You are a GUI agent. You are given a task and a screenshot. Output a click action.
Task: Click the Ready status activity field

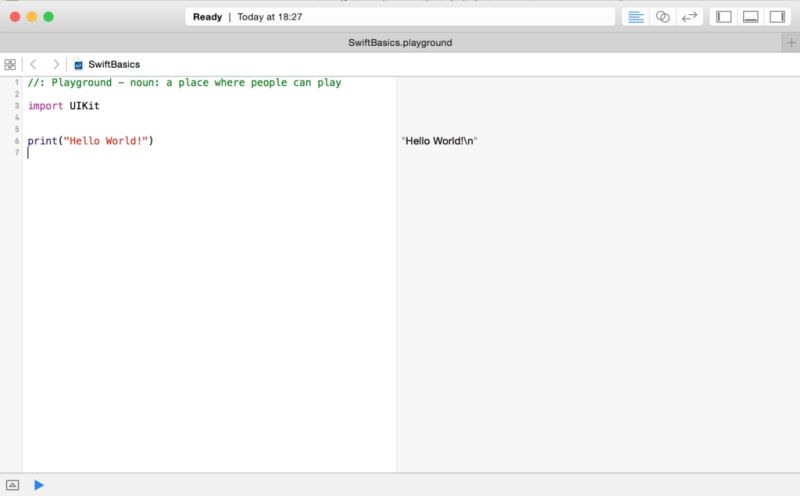(400, 17)
